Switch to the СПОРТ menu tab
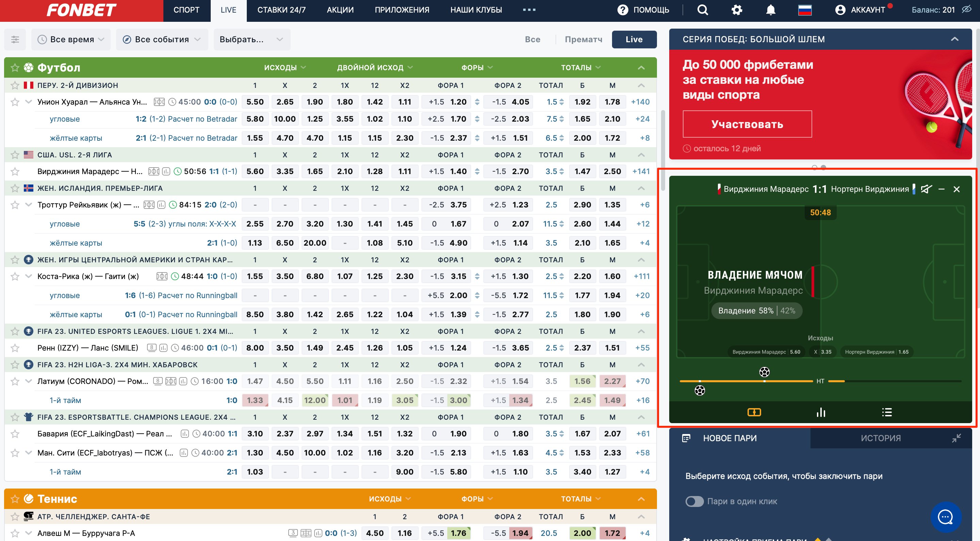Image resolution: width=980 pixels, height=541 pixels. click(x=187, y=10)
